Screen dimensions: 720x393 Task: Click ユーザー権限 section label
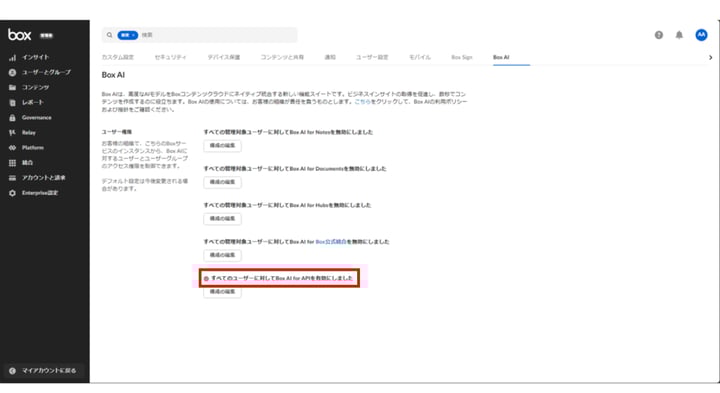click(117, 132)
